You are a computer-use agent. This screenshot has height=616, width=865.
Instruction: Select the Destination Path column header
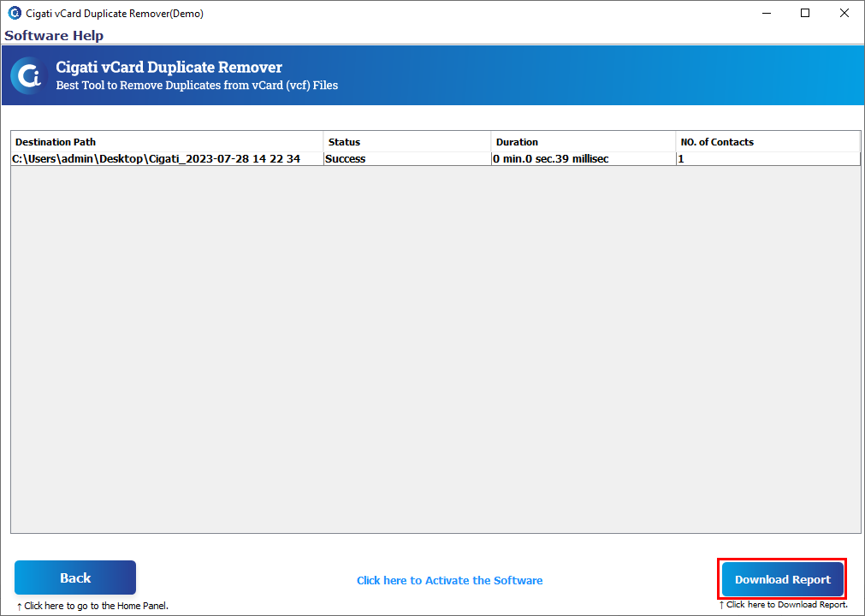[167, 142]
